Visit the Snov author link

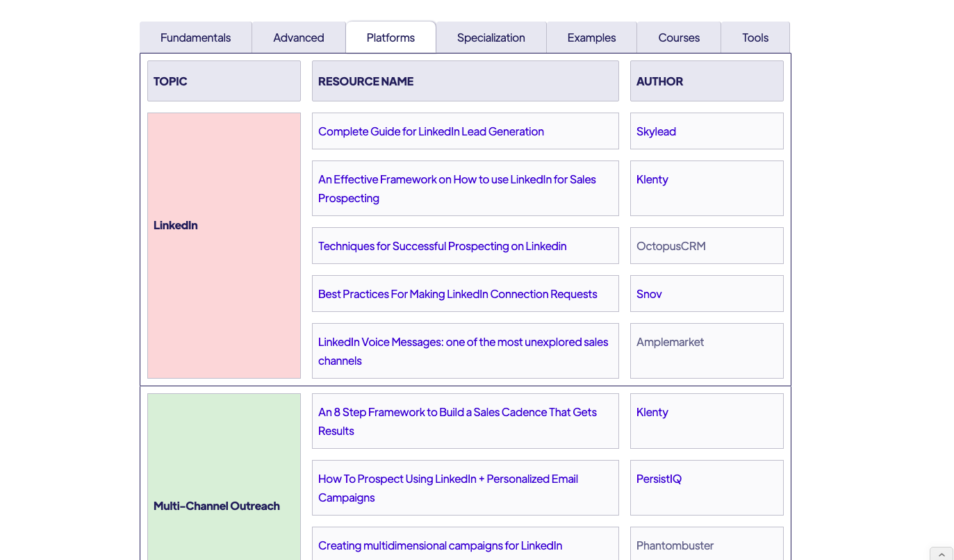649,294
